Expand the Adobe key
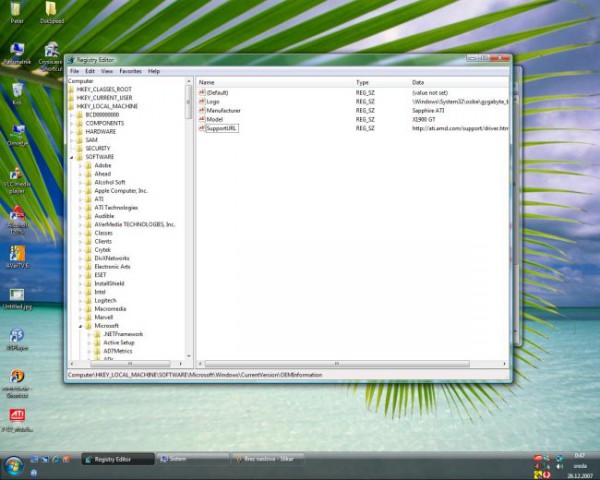 tap(80, 165)
